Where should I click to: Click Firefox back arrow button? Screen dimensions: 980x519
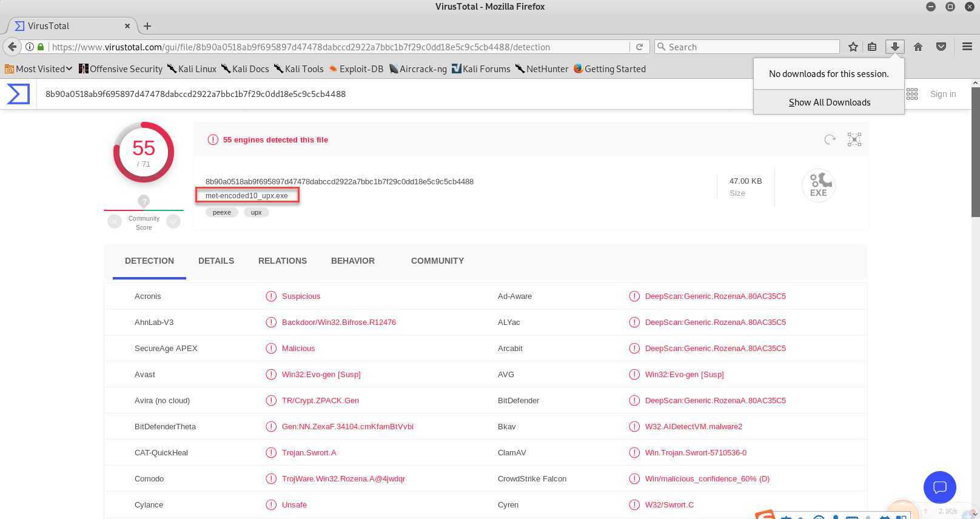pyautogui.click(x=12, y=47)
